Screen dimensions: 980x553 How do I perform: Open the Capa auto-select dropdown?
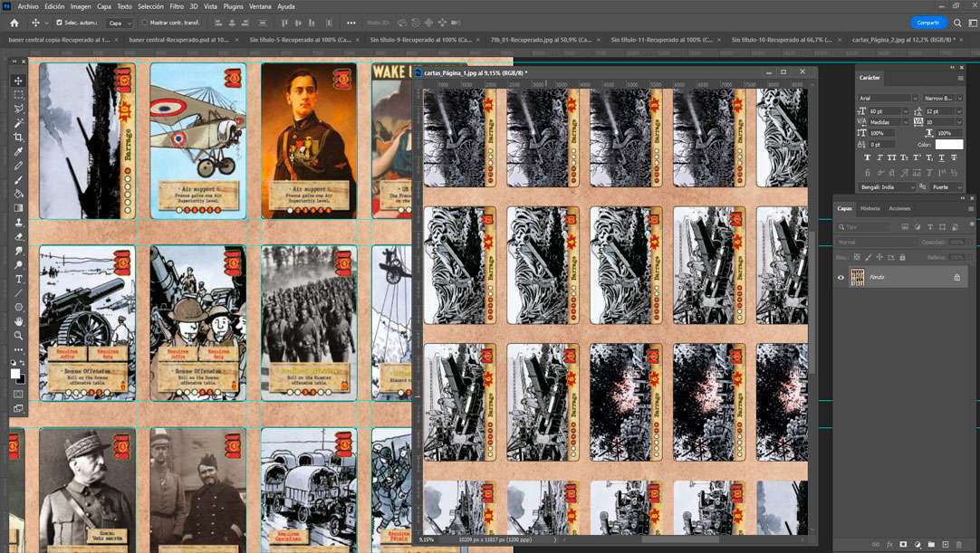point(120,23)
